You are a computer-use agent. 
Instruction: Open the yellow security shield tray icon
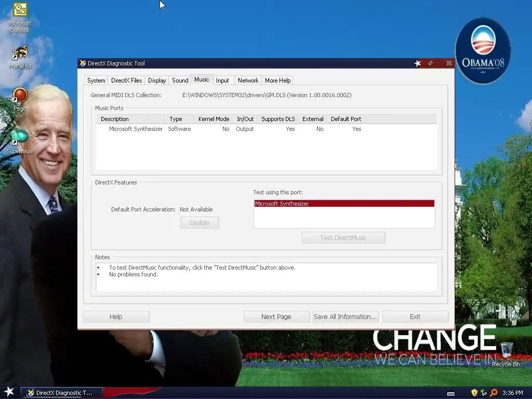click(x=474, y=393)
